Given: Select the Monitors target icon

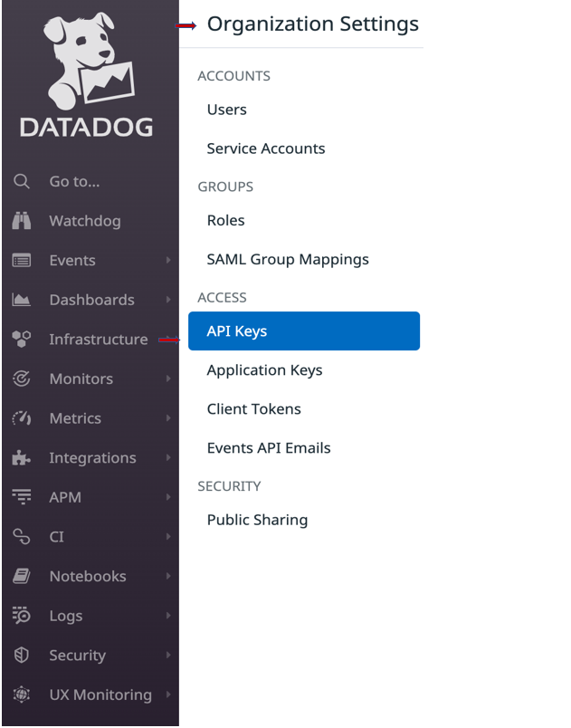Looking at the screenshot, I should click(x=22, y=379).
